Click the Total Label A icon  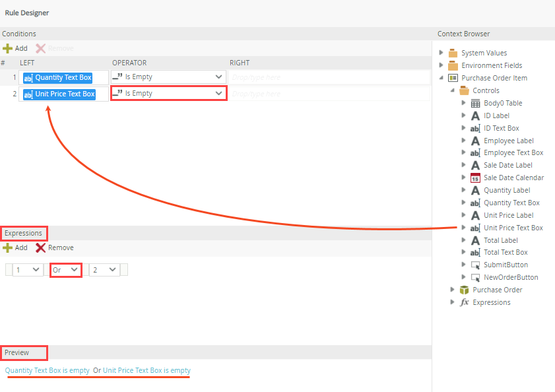click(x=475, y=240)
